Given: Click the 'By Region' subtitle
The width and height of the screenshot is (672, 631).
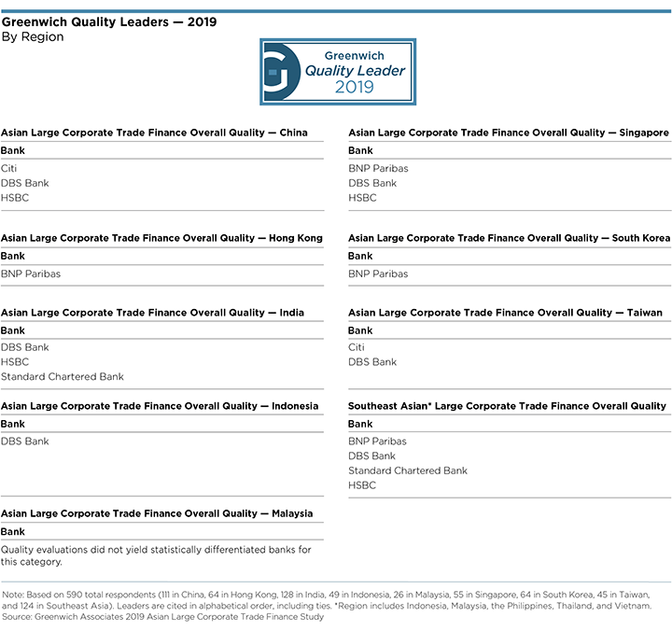Looking at the screenshot, I should coord(33,36).
